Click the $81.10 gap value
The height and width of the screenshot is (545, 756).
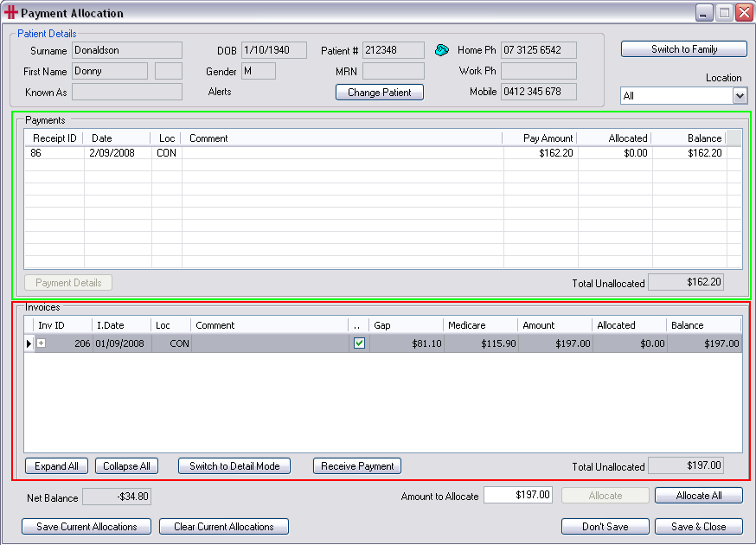click(x=426, y=343)
